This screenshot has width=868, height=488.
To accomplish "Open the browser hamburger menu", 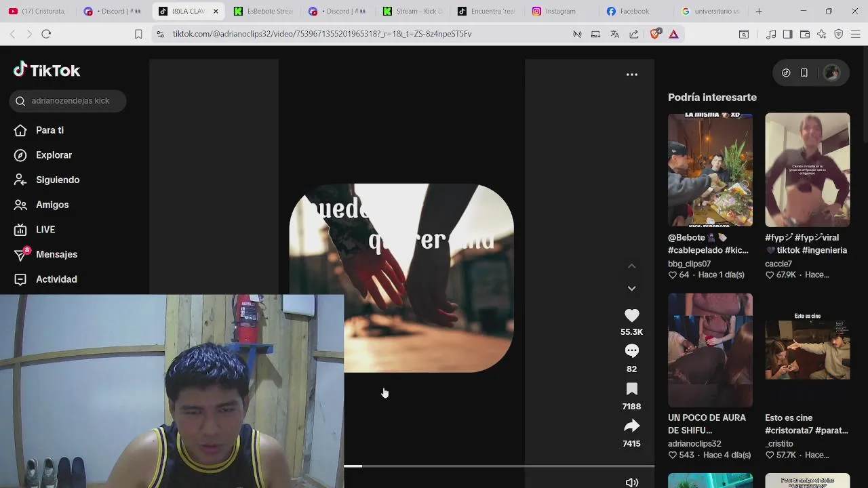I will tap(855, 34).
